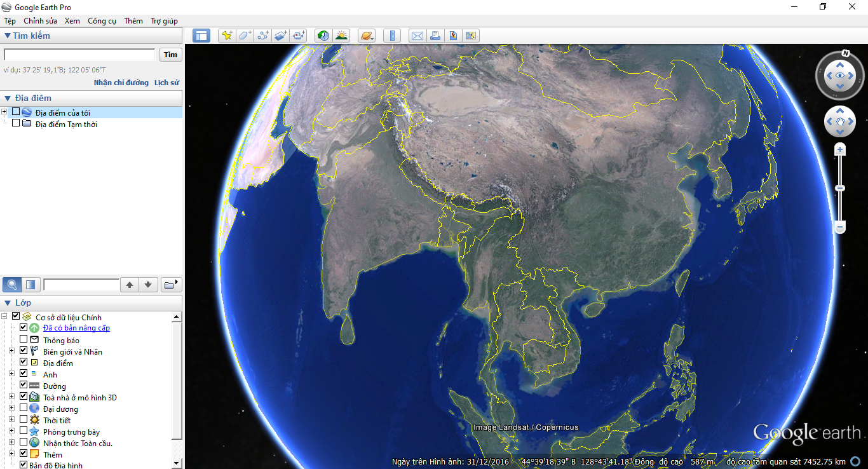868x469 pixels.
Task: View in Google Maps toolbar icon
Action: point(471,36)
